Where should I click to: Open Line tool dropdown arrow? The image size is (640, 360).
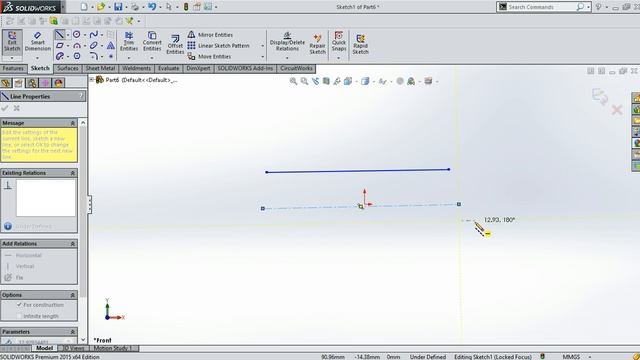pyautogui.click(x=68, y=35)
